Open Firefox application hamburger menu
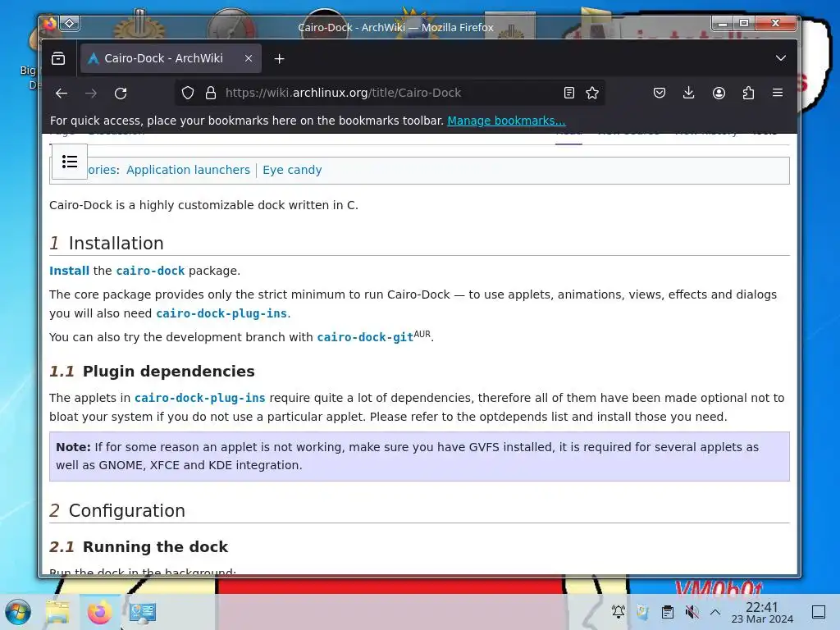 (x=778, y=93)
